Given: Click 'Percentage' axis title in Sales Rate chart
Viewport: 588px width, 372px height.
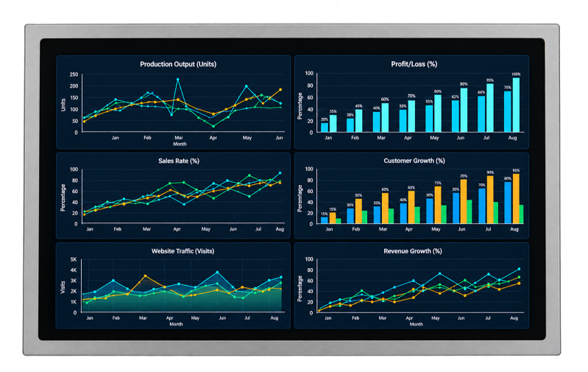Looking at the screenshot, I should (63, 197).
